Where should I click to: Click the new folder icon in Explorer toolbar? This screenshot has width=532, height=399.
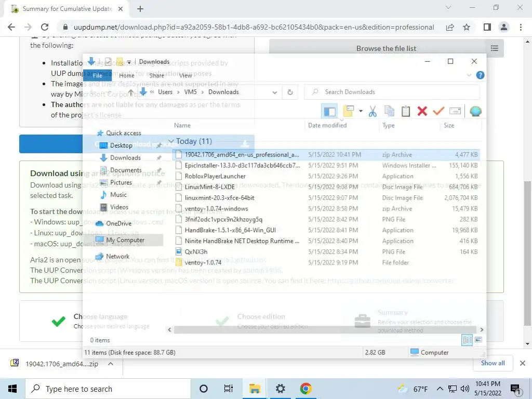349,111
